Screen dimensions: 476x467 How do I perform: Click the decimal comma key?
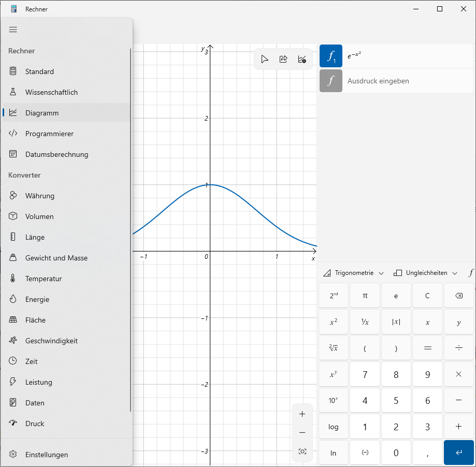click(427, 453)
